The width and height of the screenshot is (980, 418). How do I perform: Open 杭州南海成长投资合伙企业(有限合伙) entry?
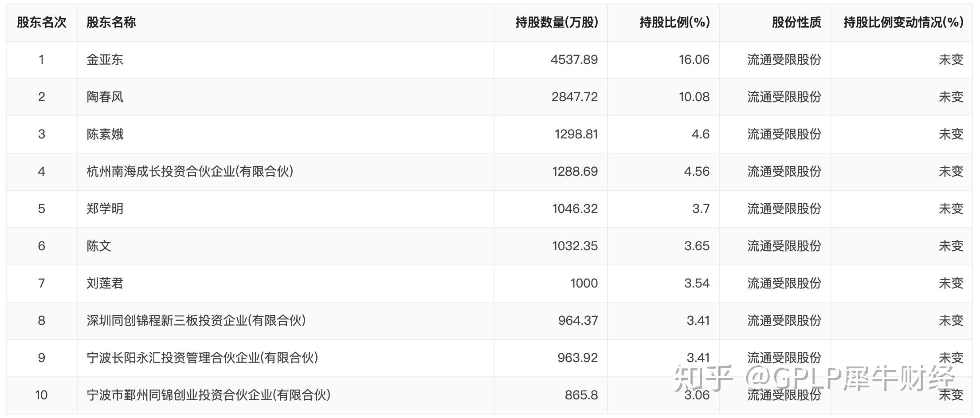190,171
